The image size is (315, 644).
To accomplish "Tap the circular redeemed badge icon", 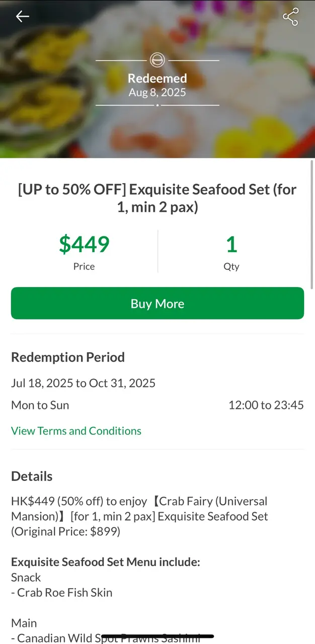I will click(x=157, y=60).
